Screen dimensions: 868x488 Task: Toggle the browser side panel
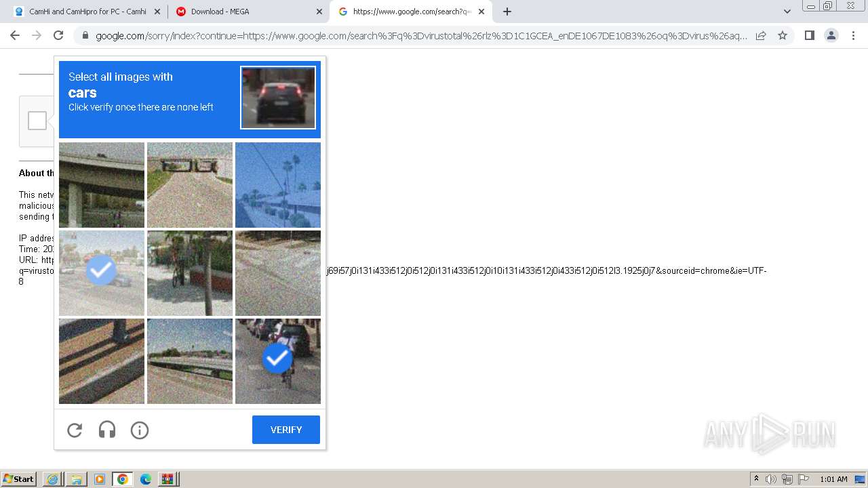[x=809, y=35]
